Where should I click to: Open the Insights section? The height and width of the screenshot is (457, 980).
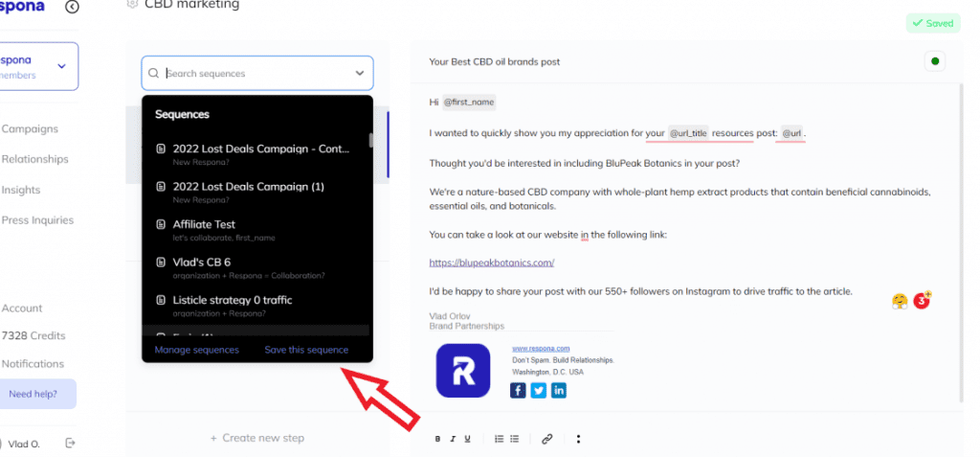[x=21, y=190]
